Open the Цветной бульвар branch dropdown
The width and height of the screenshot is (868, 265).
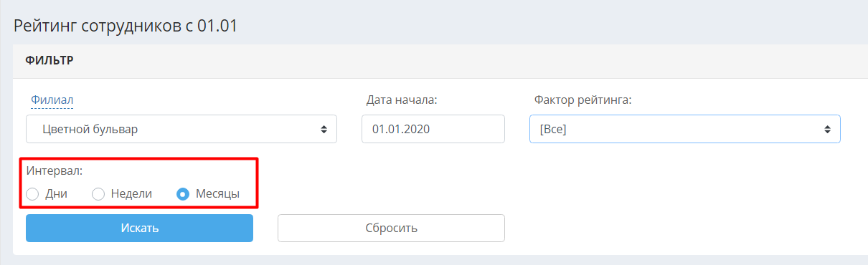[181, 130]
